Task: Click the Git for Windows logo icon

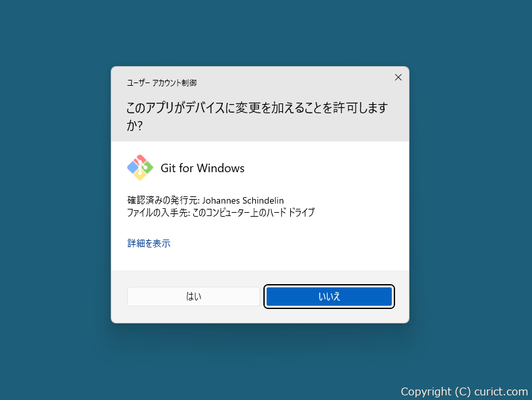Action: coord(140,168)
